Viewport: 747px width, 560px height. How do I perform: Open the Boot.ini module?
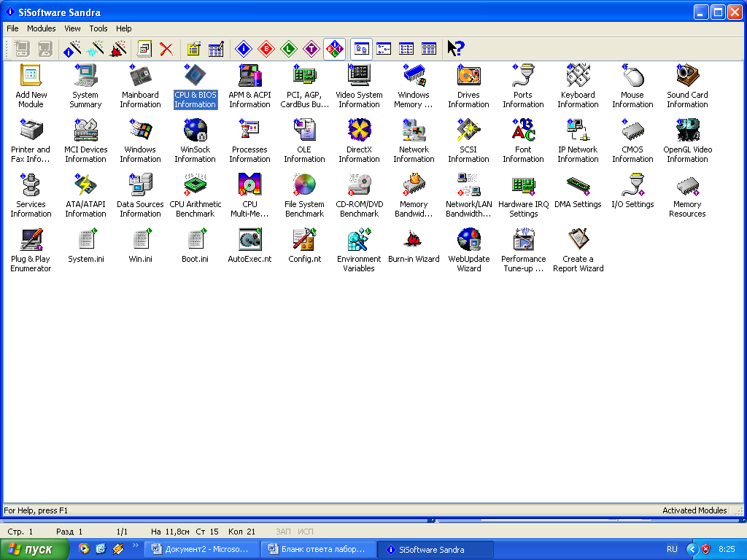pyautogui.click(x=196, y=246)
